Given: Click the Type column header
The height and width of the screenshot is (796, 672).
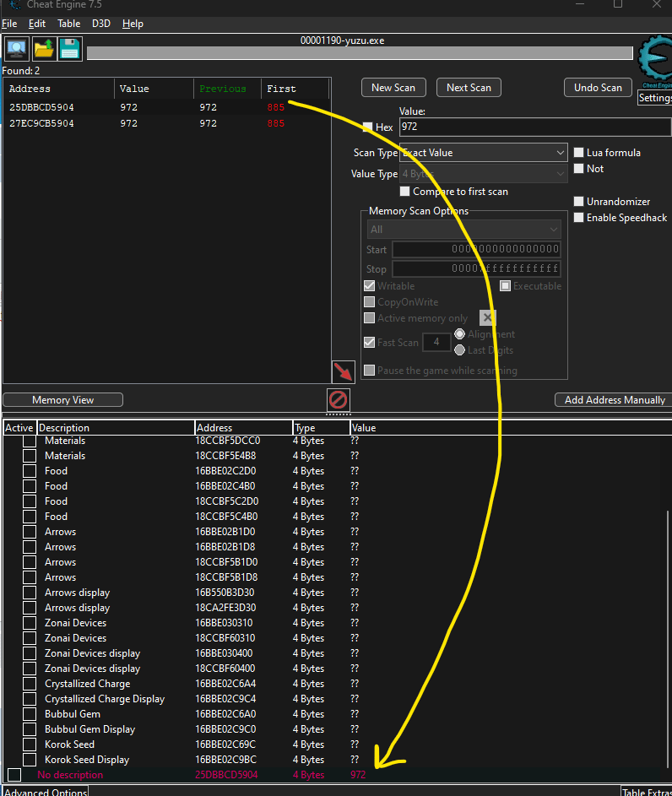Looking at the screenshot, I should coord(322,428).
